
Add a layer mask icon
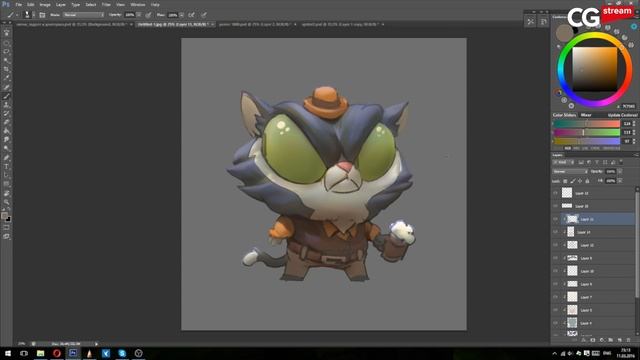(593, 340)
